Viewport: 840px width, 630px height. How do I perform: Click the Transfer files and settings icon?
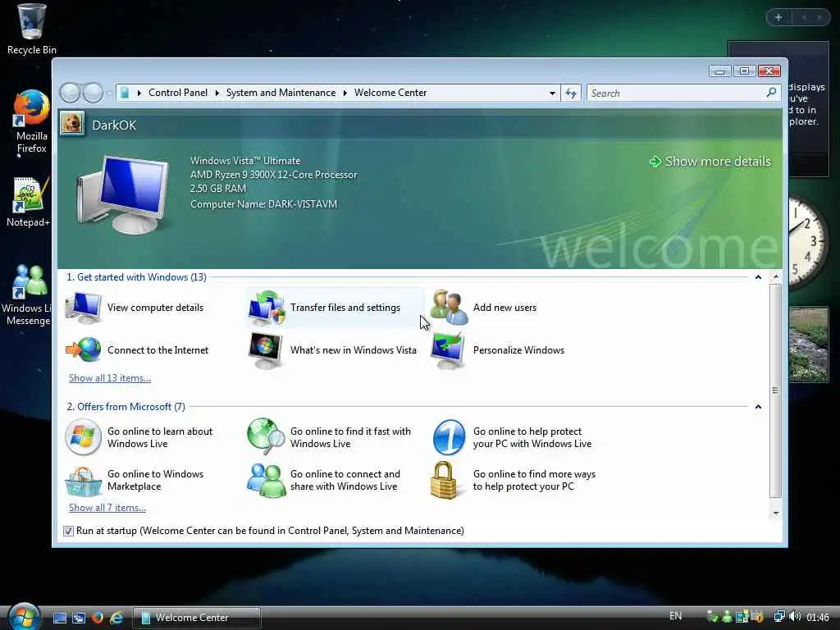(x=267, y=308)
